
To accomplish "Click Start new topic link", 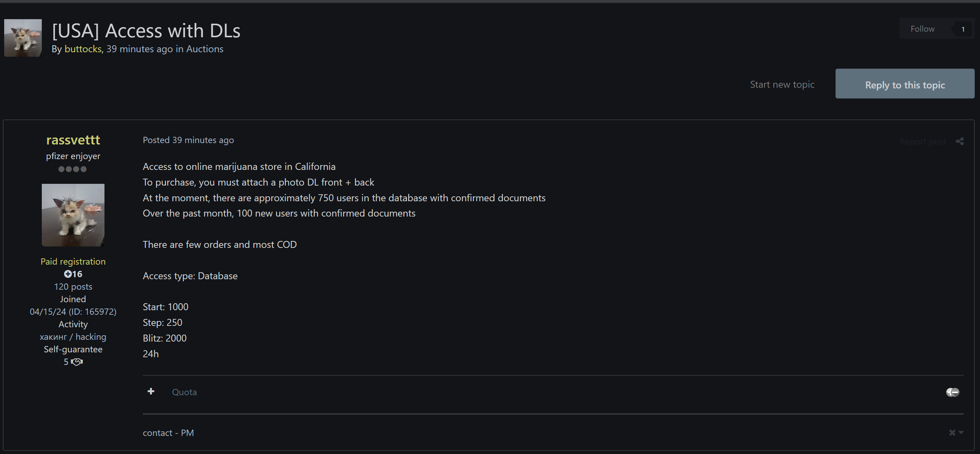I will pos(782,84).
